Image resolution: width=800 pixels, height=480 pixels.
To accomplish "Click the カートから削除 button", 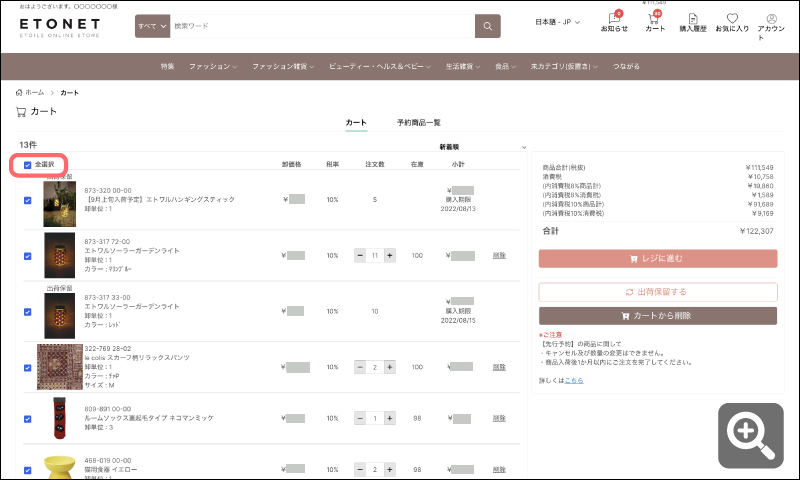I will [x=658, y=316].
